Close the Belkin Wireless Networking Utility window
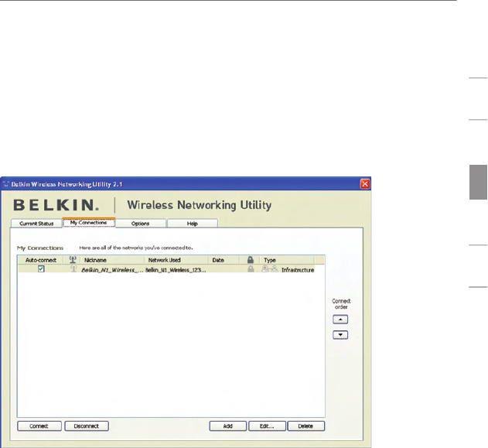488x448 pixels. point(365,184)
